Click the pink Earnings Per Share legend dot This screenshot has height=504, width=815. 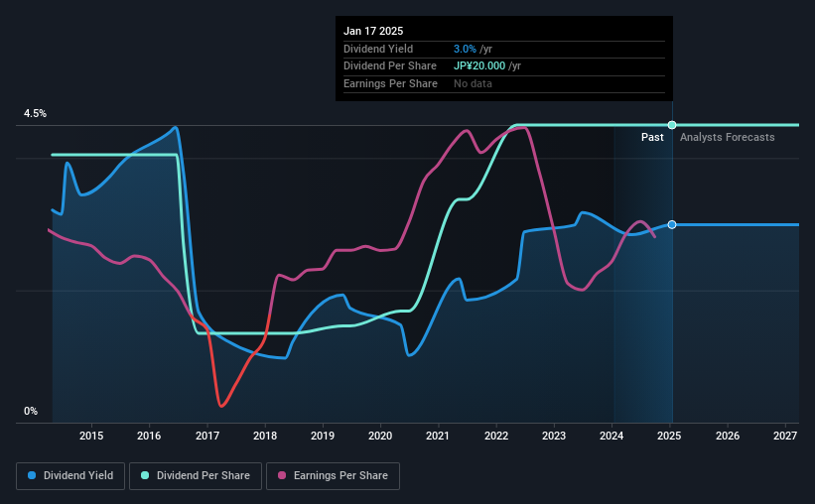coord(282,475)
